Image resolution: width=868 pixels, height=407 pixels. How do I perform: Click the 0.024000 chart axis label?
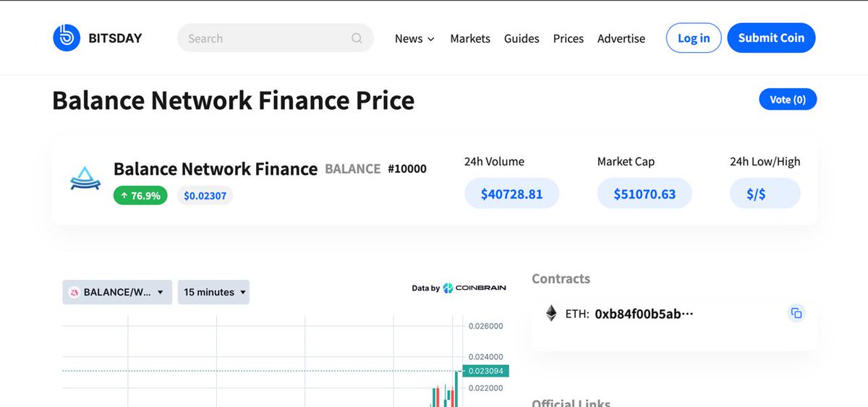click(x=485, y=357)
